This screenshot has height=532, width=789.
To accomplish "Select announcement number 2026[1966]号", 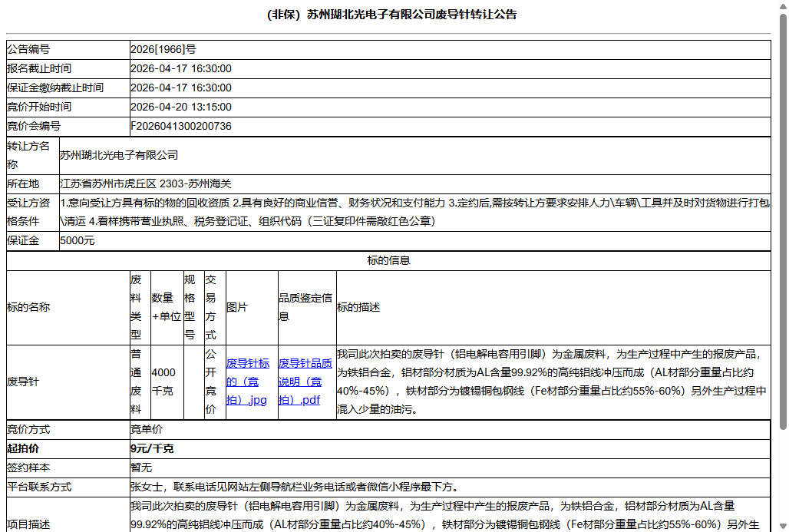I will 163,49.
